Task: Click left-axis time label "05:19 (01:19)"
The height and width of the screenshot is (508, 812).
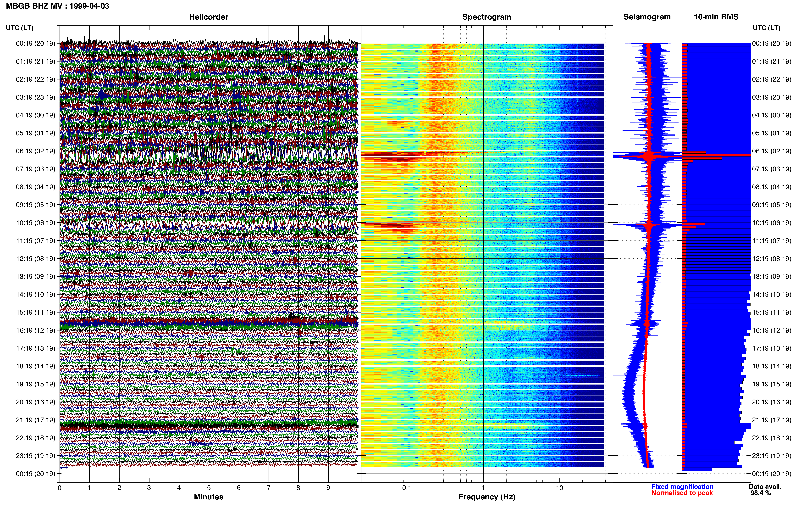Action: tap(36, 133)
